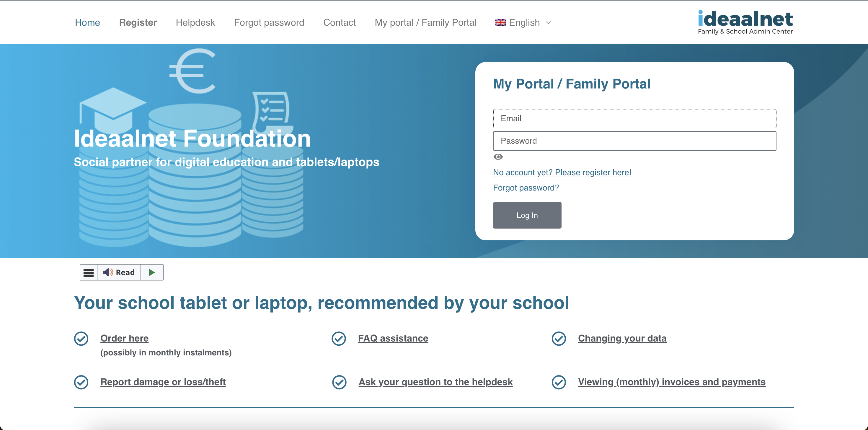Viewport: 868px width, 430px height.
Task: Click check icon beside Report damage
Action: [x=81, y=382]
